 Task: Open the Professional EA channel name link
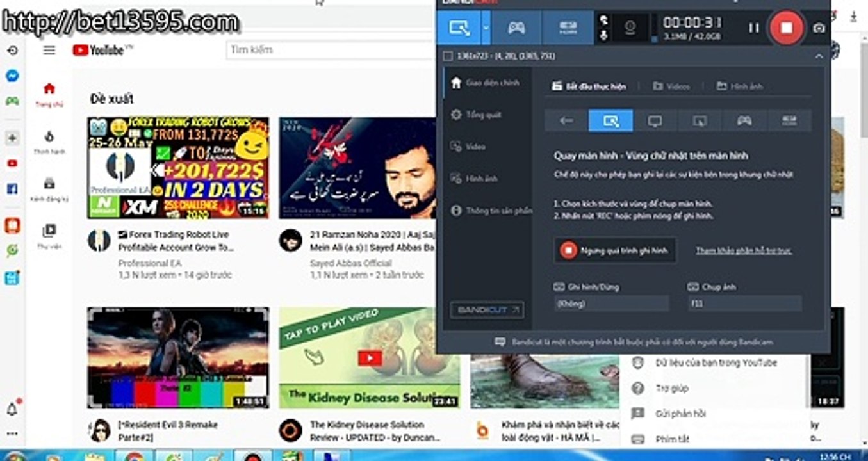click(150, 263)
